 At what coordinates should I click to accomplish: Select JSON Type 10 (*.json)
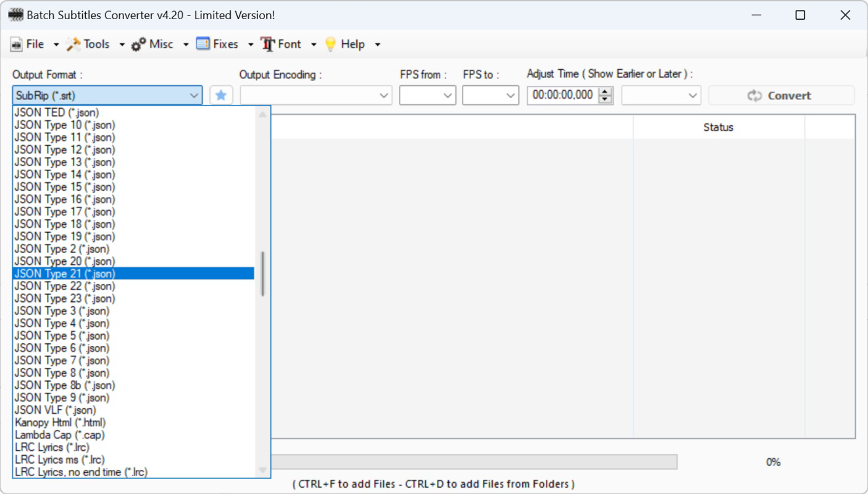tap(133, 125)
